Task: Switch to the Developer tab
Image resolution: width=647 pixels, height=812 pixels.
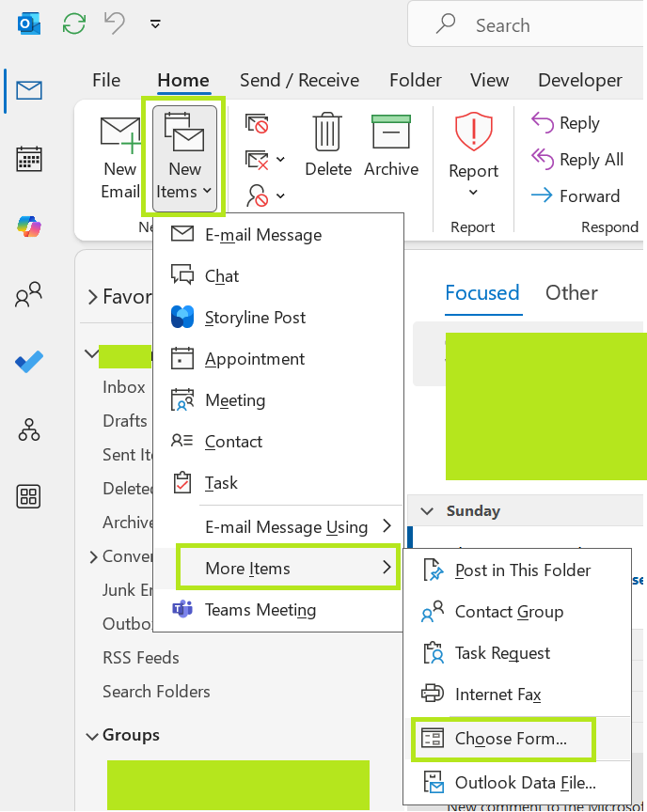Action: (580, 80)
